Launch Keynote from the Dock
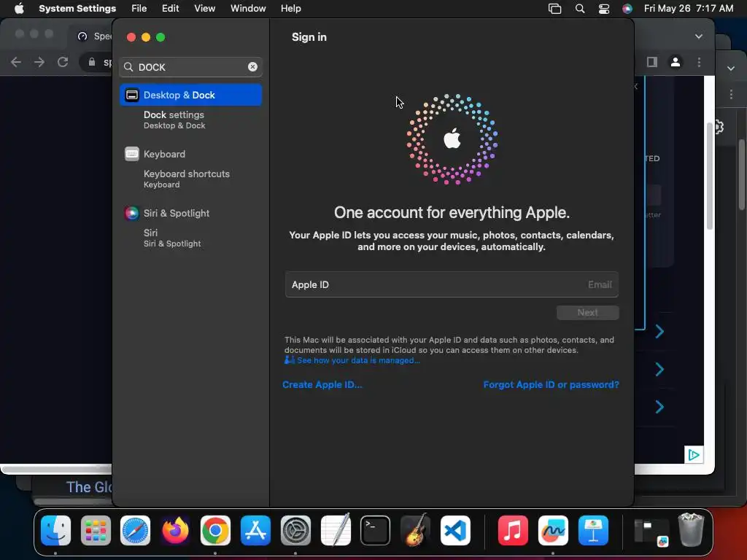 [593, 530]
